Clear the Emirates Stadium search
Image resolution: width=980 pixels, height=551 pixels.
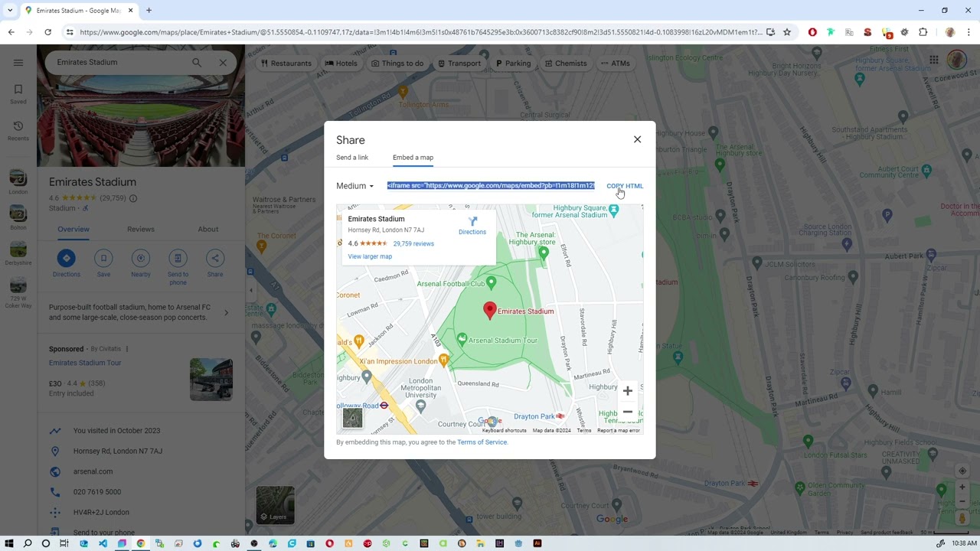point(223,63)
